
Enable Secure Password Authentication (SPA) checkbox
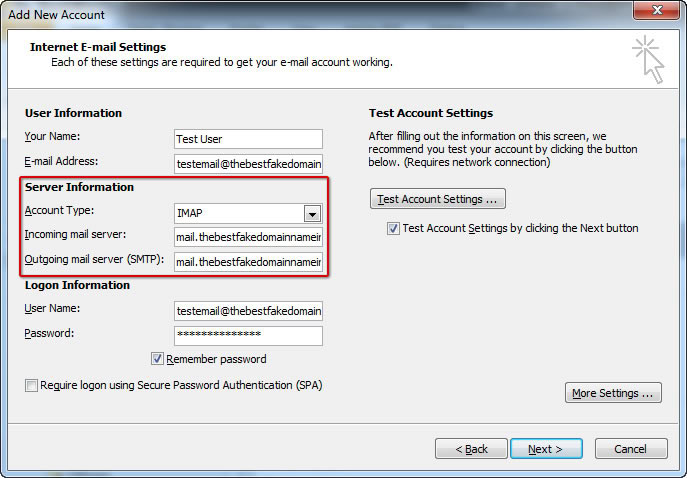click(x=31, y=386)
